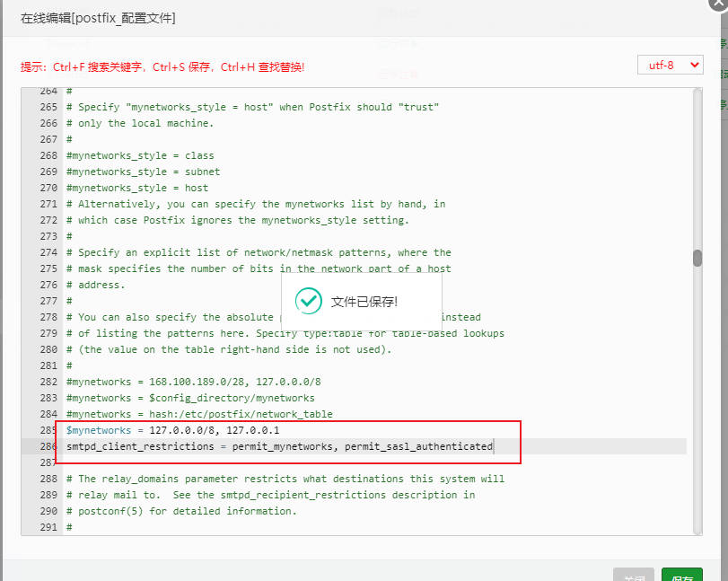This screenshot has width=728, height=581.
Task: Click the gray 关闭 button
Action: pyautogui.click(x=634, y=575)
